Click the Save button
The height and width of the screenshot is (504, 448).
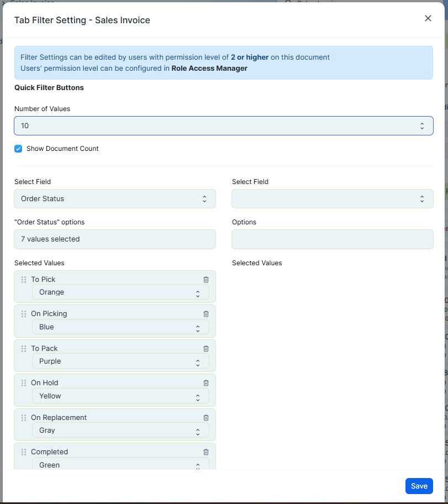coord(419,486)
